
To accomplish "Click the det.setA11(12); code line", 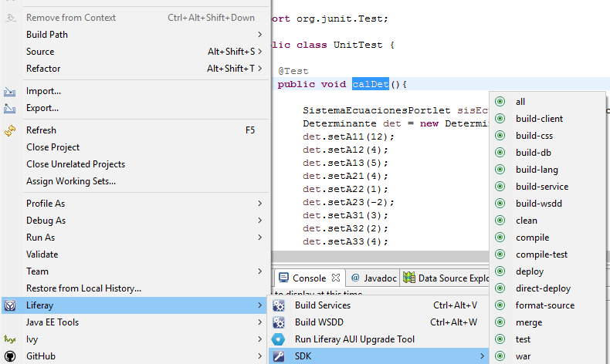I will point(348,136).
